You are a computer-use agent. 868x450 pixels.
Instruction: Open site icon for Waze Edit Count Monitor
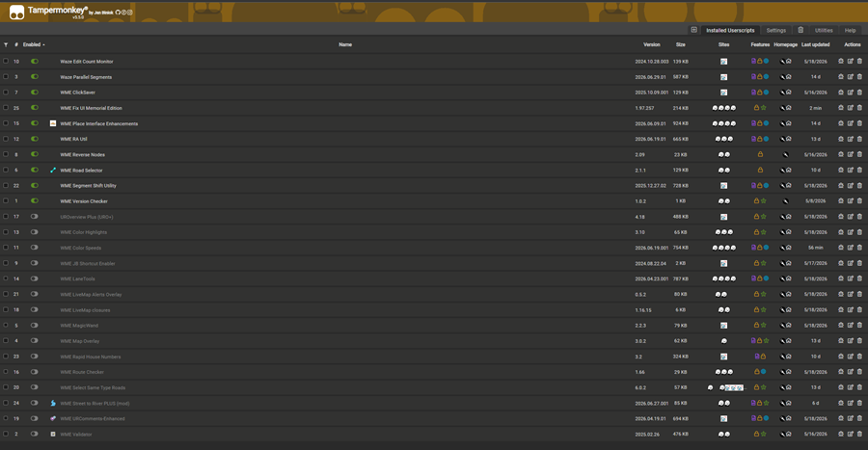[x=723, y=62]
